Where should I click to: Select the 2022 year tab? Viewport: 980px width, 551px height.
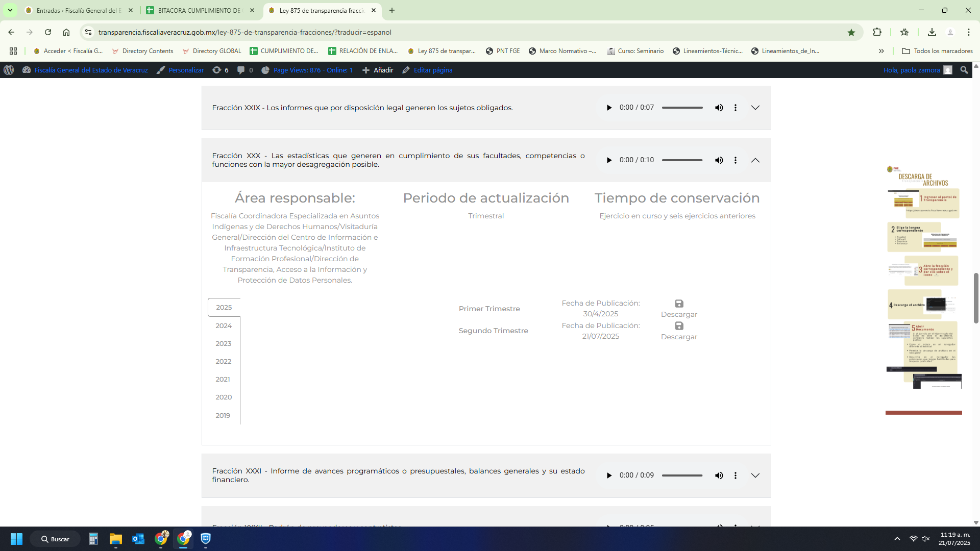[224, 361]
